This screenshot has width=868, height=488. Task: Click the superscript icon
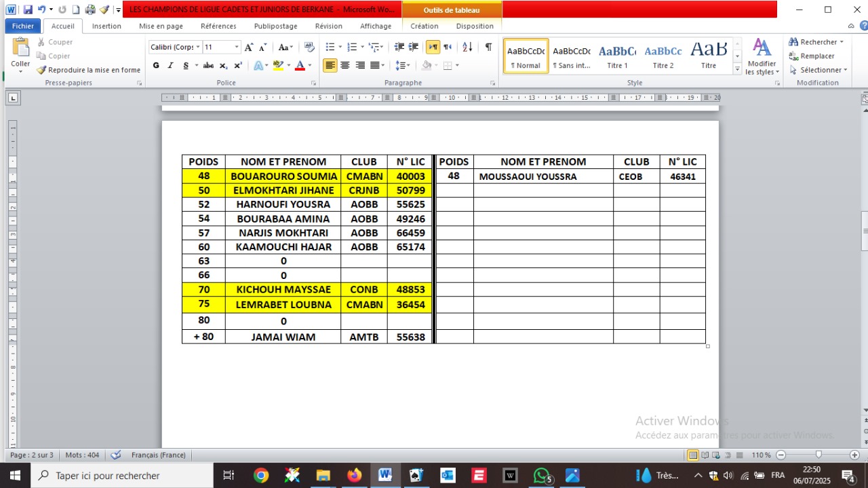(x=238, y=66)
